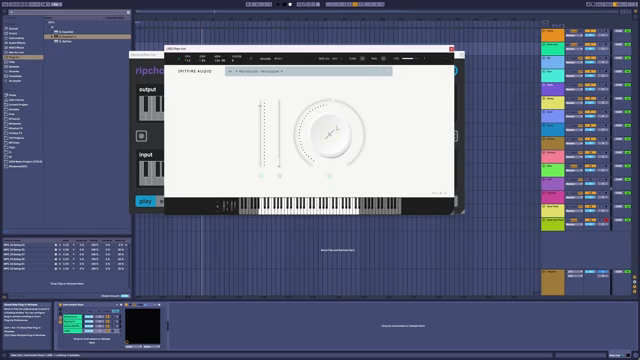The image size is (640, 360).
Task: Select the yellow Delay track header
Action: [x=553, y=102]
